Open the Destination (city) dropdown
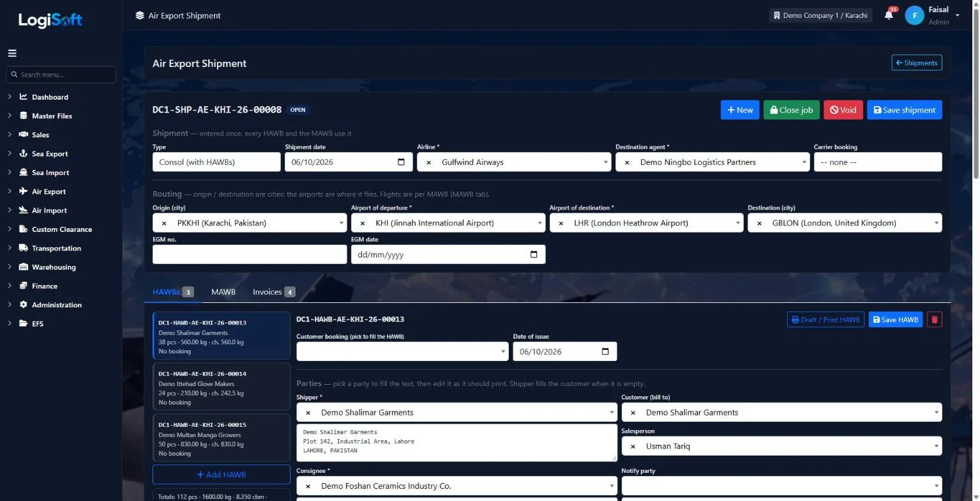Screen dimensions: 980x501 pos(845,223)
